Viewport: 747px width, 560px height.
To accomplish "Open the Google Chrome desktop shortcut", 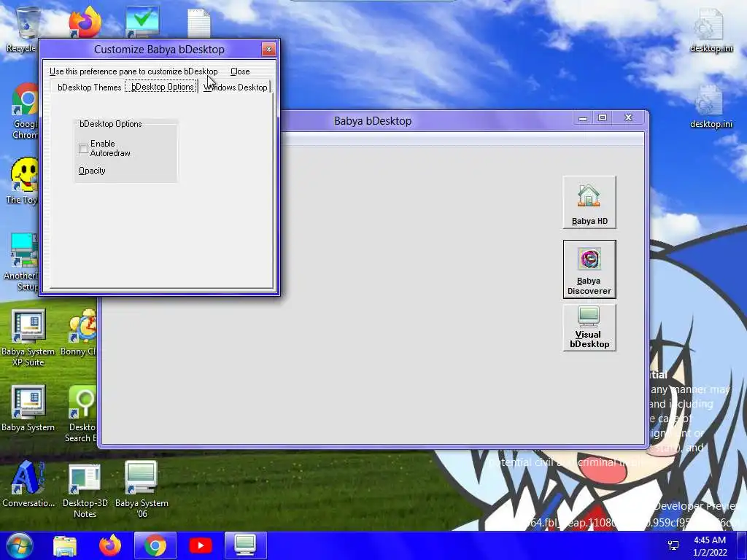I will 24,112.
